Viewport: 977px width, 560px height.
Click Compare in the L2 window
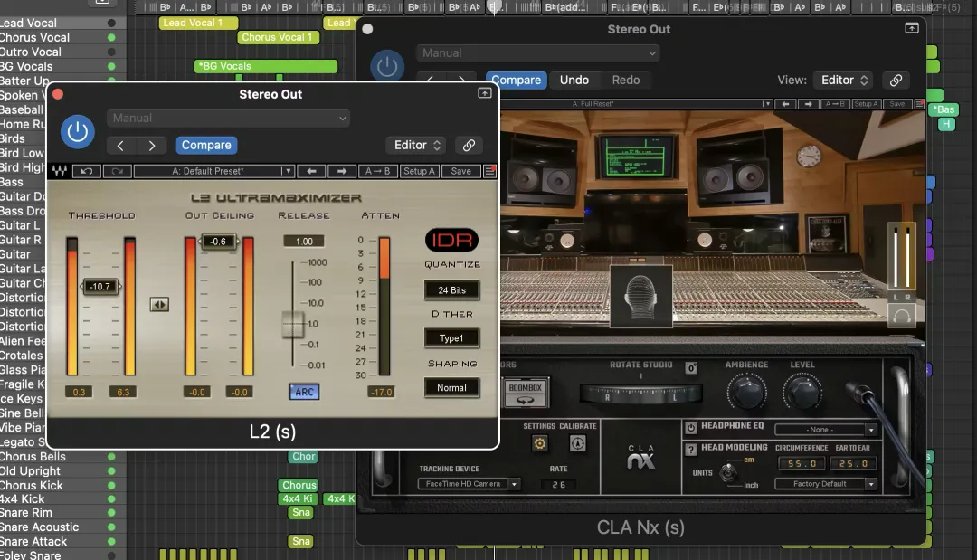(x=206, y=145)
